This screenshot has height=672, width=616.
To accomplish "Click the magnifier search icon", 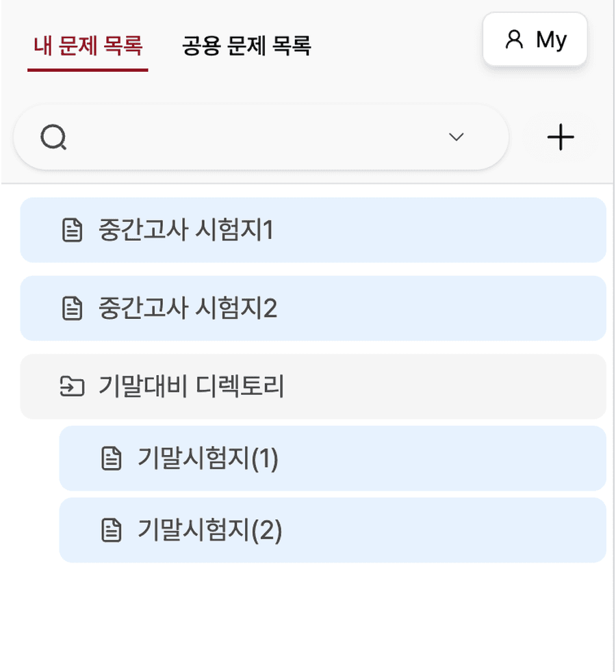I will [x=53, y=137].
